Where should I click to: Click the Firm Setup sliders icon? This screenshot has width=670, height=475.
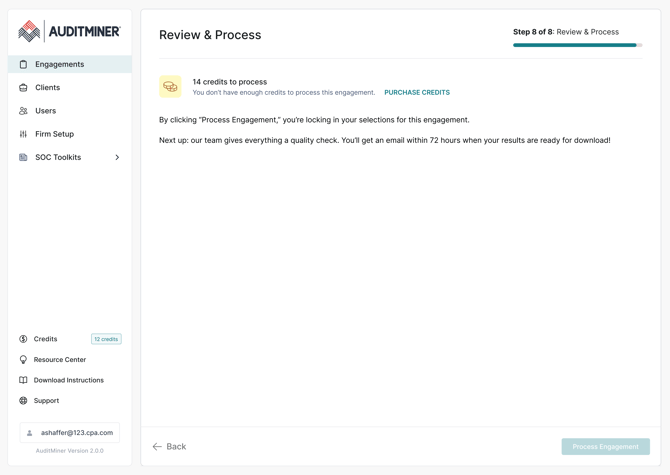point(24,134)
